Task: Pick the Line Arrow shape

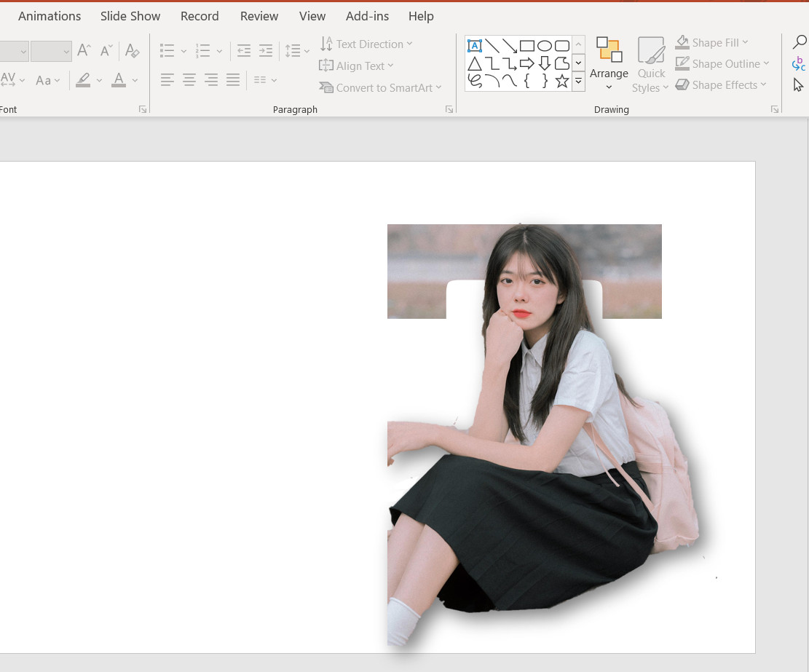Action: pos(510,46)
